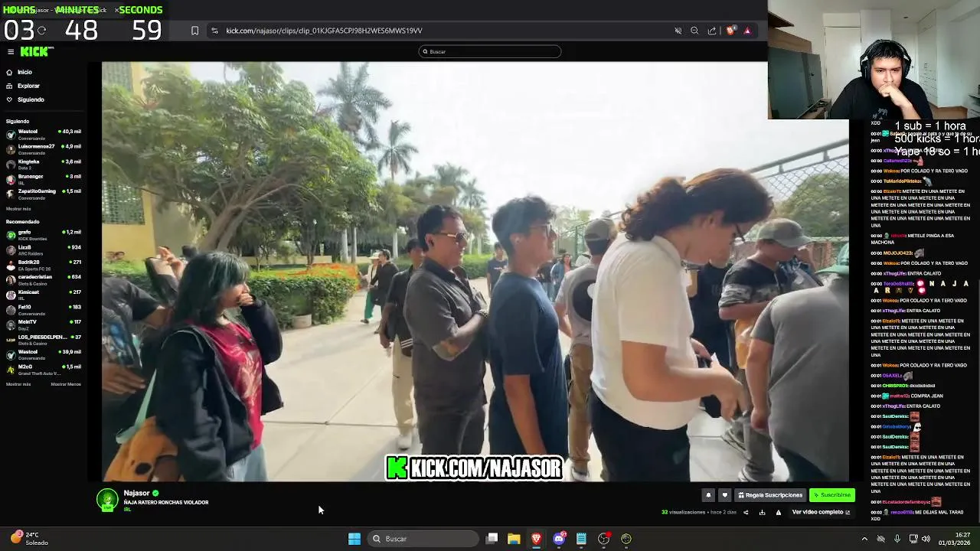Bookmark this page in the browser
Image resolution: width=980 pixels, height=551 pixels.
tap(194, 31)
